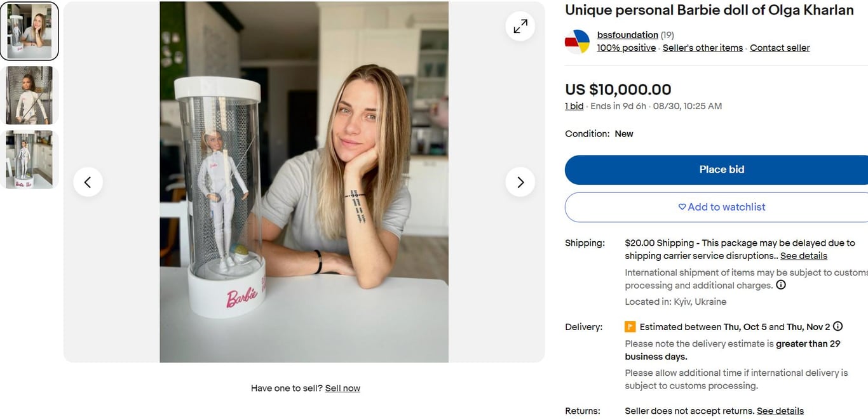The height and width of the screenshot is (419, 868).
Task: Select second thumbnail showing doll close-up
Action: pos(29,95)
